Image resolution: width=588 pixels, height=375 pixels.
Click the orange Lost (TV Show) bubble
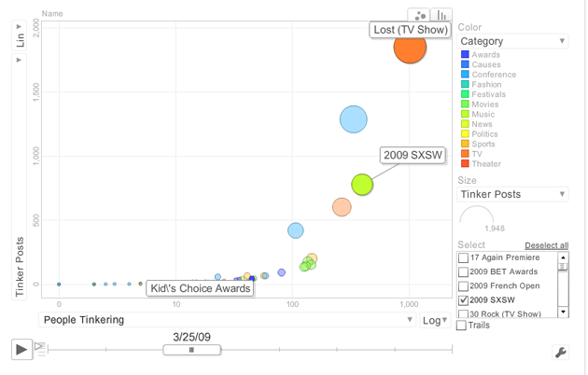pyautogui.click(x=410, y=47)
